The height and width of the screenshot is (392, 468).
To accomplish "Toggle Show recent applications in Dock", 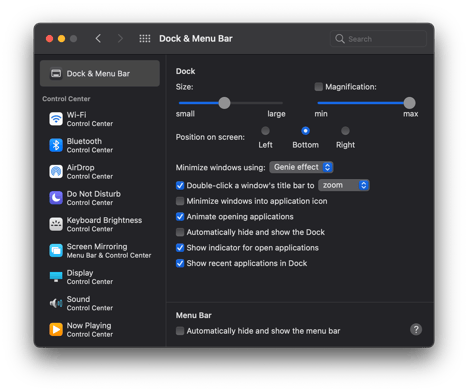I will [180, 264].
